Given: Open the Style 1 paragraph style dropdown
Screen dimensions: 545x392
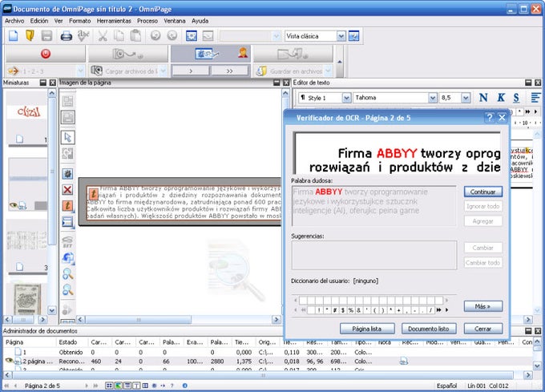Looking at the screenshot, I should point(346,98).
